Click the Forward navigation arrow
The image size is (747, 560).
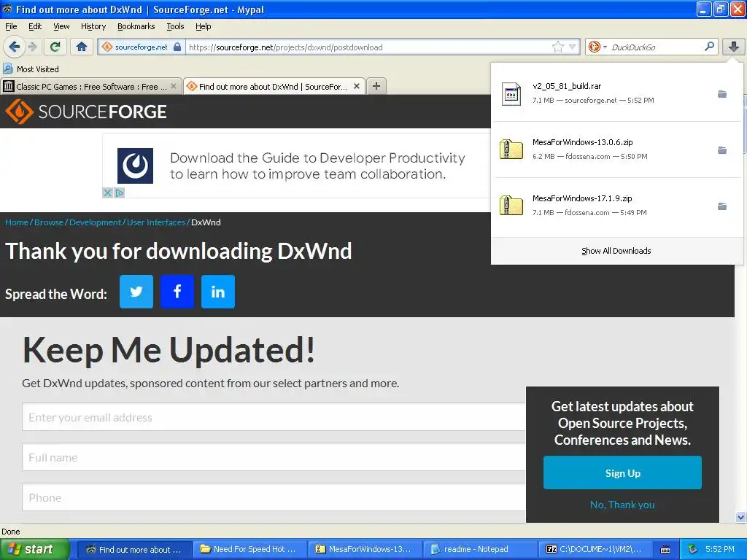coord(33,47)
